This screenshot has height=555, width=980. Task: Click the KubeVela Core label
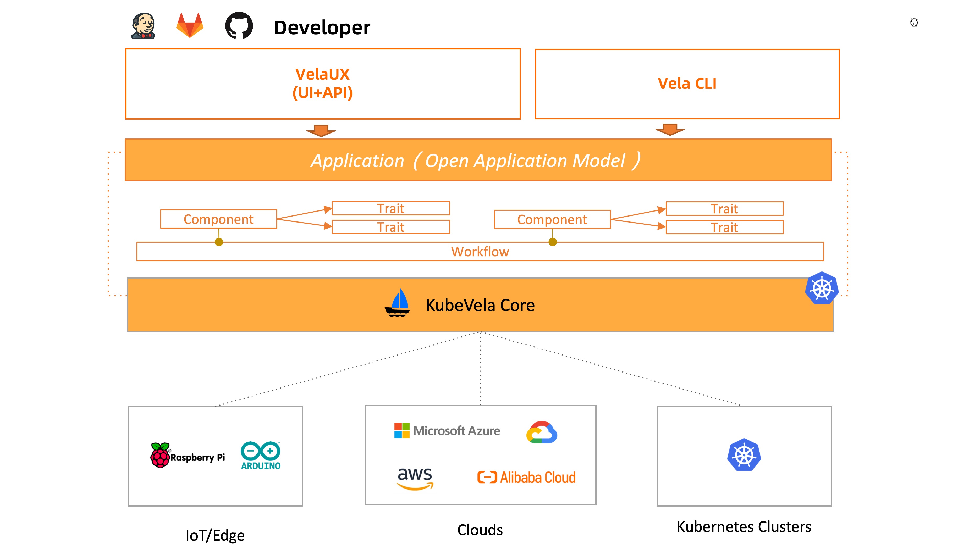[480, 305]
